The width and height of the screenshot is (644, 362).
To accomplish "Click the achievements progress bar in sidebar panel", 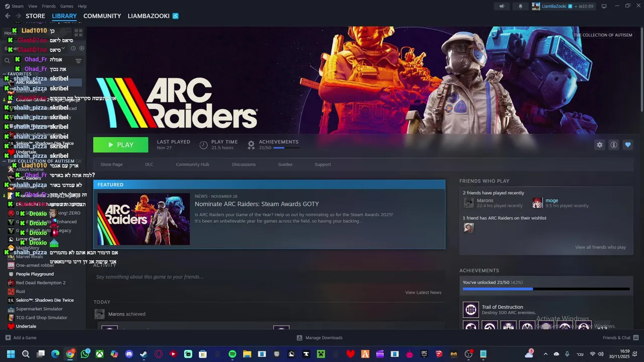I will click(546, 289).
